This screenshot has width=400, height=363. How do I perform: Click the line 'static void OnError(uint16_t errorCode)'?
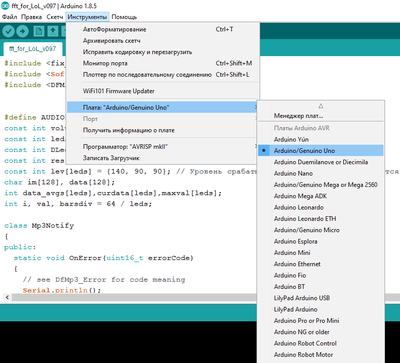pos(104,258)
